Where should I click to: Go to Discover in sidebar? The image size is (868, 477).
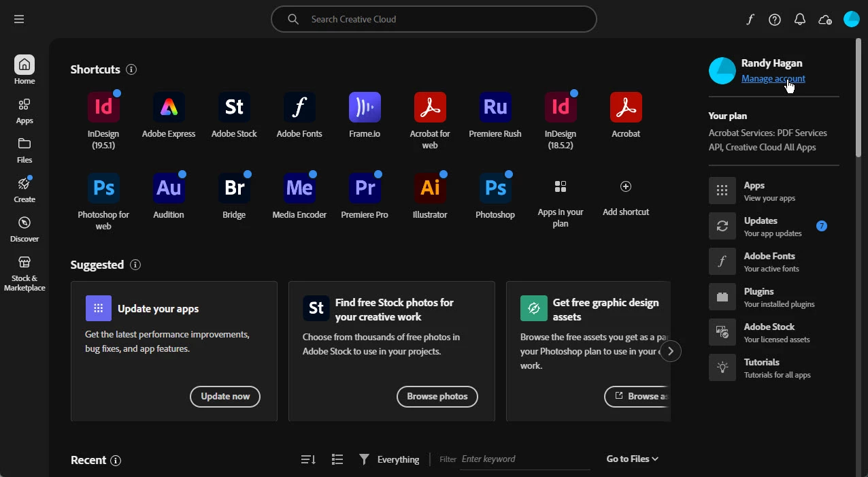24,229
